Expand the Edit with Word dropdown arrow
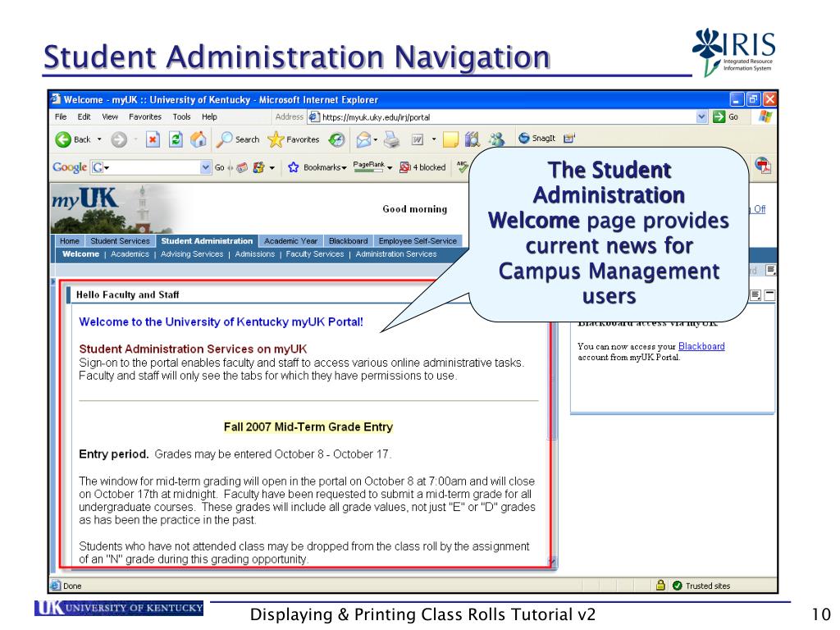The width and height of the screenshot is (840, 630). click(x=434, y=139)
